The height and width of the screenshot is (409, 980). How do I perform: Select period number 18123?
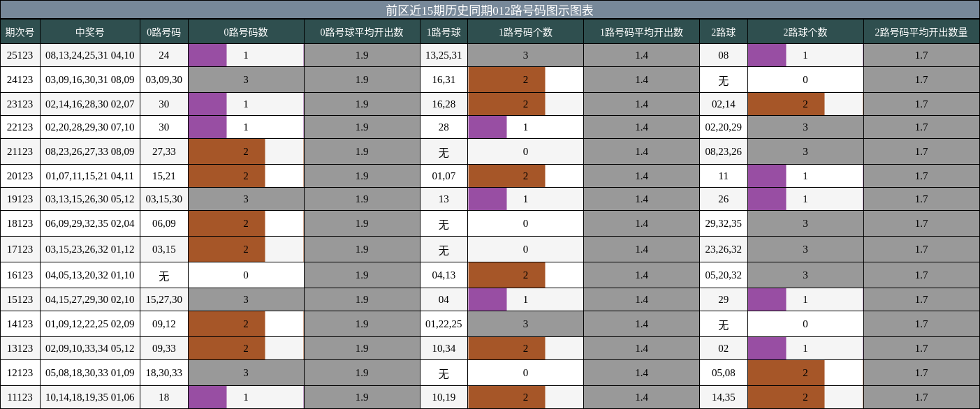coord(20,223)
